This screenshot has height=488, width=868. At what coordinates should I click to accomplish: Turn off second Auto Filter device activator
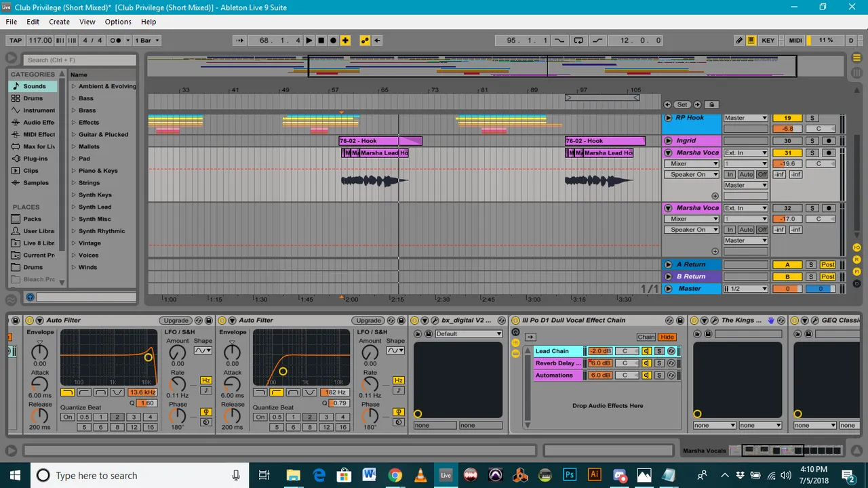pos(222,321)
